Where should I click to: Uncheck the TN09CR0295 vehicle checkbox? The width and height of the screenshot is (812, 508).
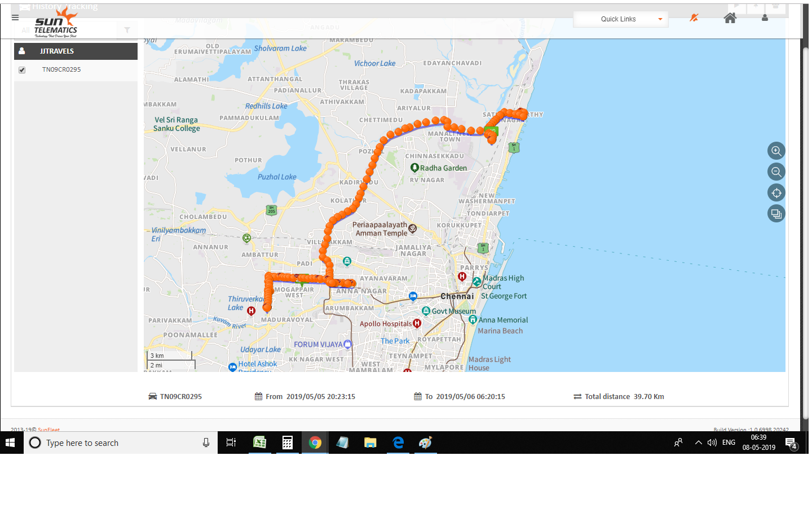point(22,70)
